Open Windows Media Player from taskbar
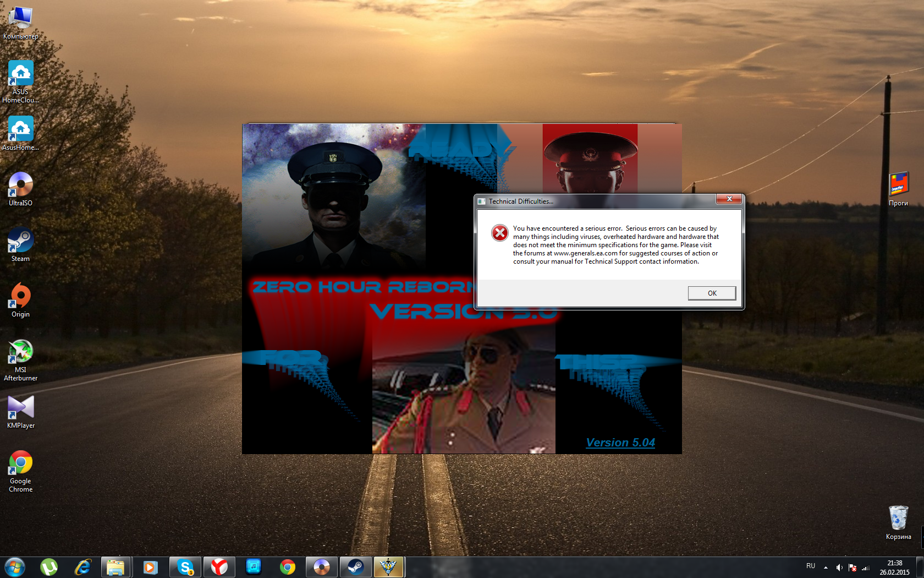Viewport: 924px width, 578px height. (x=150, y=567)
